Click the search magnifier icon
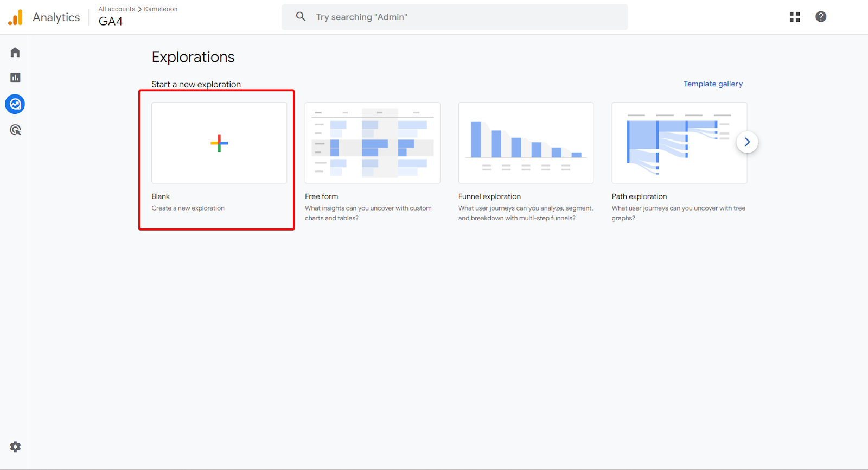The image size is (868, 470). 301,17
